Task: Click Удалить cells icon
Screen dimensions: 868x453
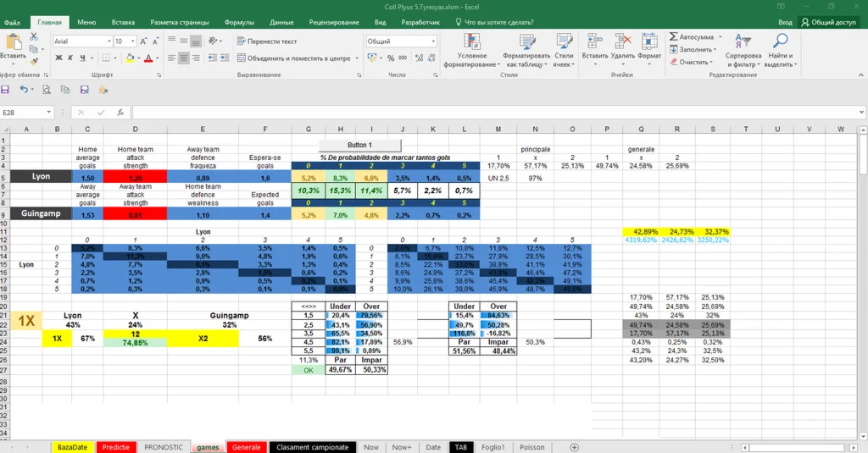Action: tap(623, 41)
